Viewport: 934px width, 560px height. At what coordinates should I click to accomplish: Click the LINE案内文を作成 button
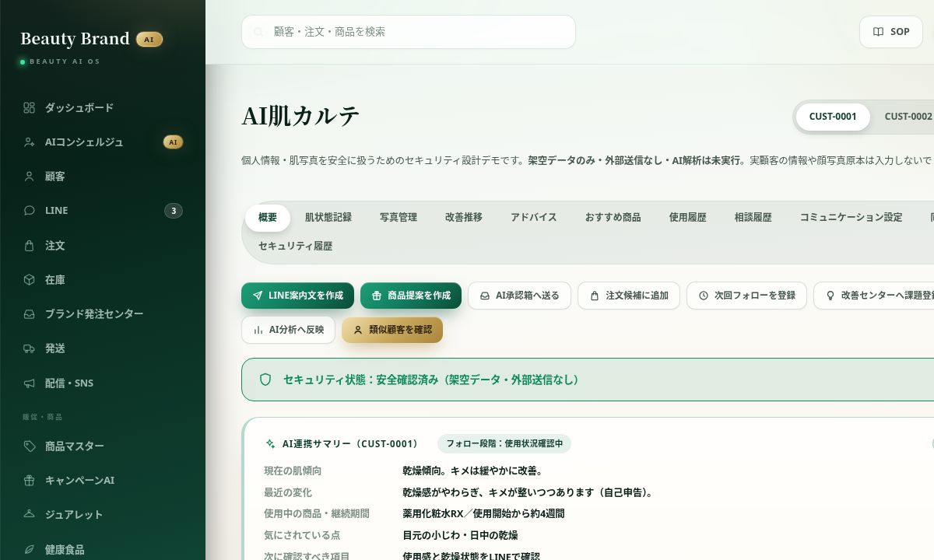[297, 296]
